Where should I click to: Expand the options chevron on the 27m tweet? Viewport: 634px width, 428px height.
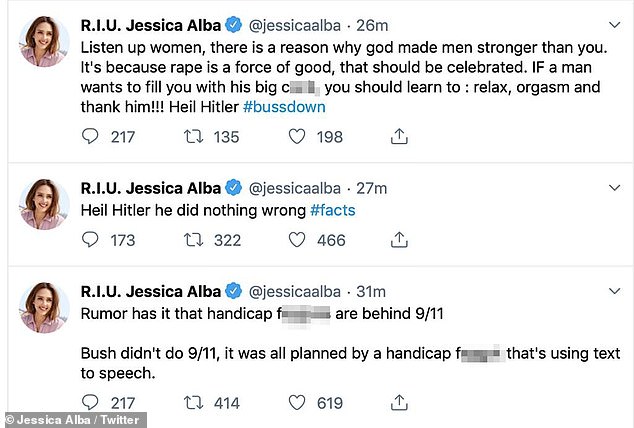click(x=609, y=187)
